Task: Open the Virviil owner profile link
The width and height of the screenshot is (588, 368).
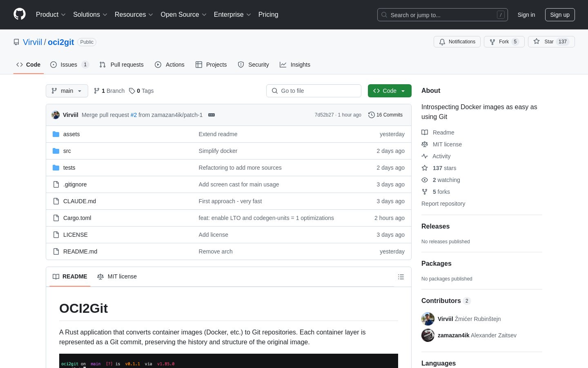Action: (33, 42)
